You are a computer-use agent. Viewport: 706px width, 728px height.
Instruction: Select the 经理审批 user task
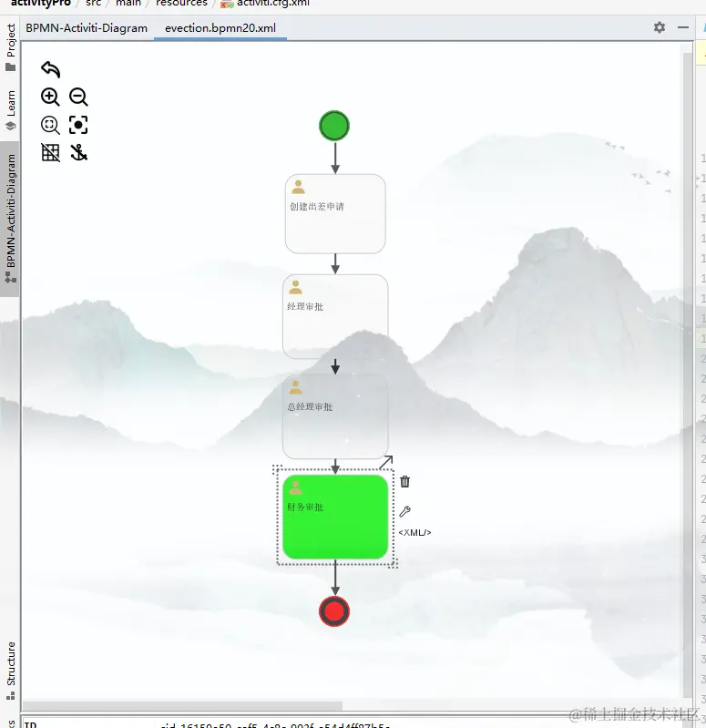[x=335, y=316]
